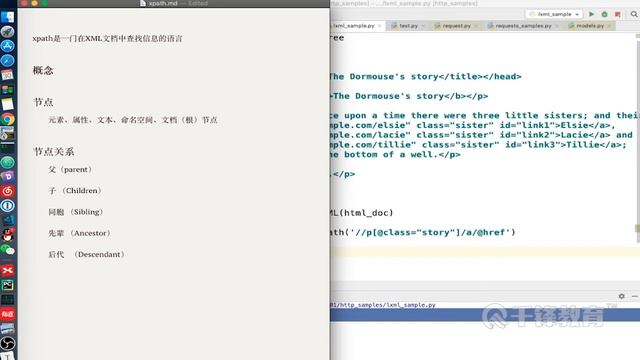Open the Calendar dock icon

[x=7, y=75]
